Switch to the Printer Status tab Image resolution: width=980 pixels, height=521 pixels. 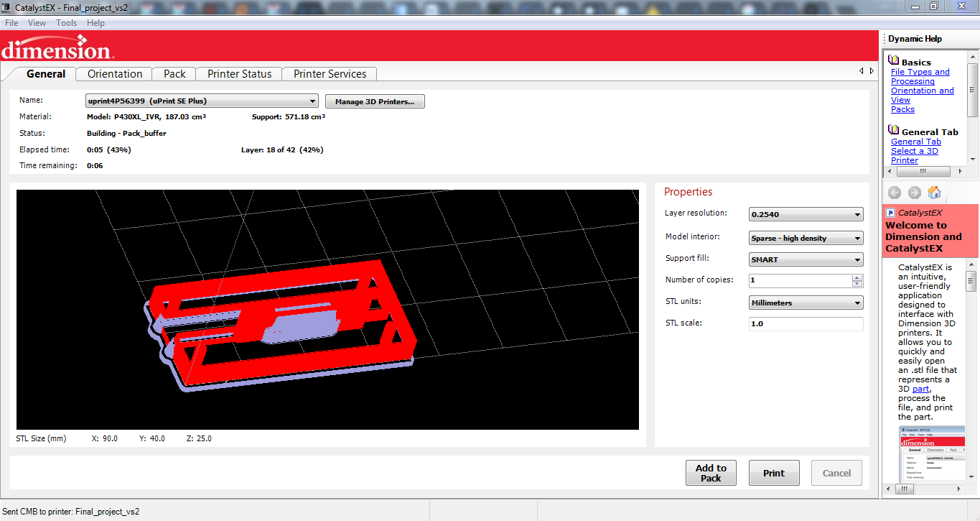click(240, 74)
